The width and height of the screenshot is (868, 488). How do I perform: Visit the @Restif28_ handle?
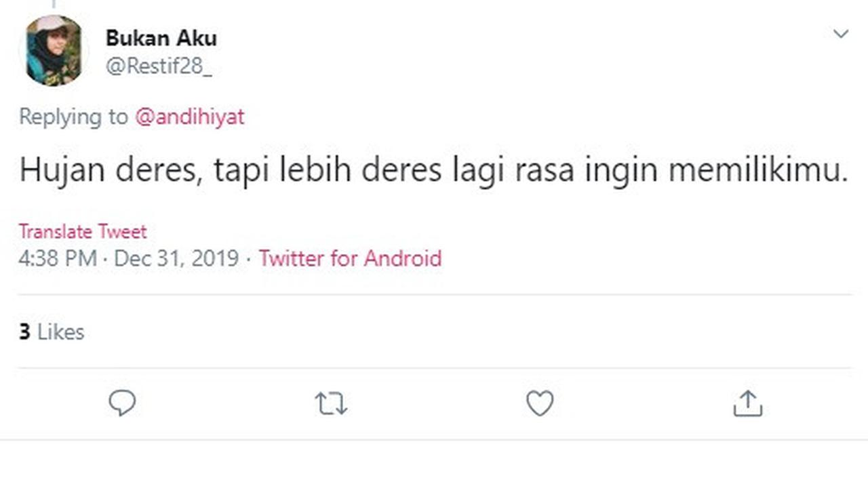pyautogui.click(x=159, y=68)
